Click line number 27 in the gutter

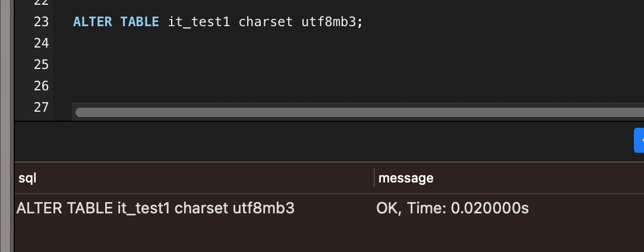[41, 108]
